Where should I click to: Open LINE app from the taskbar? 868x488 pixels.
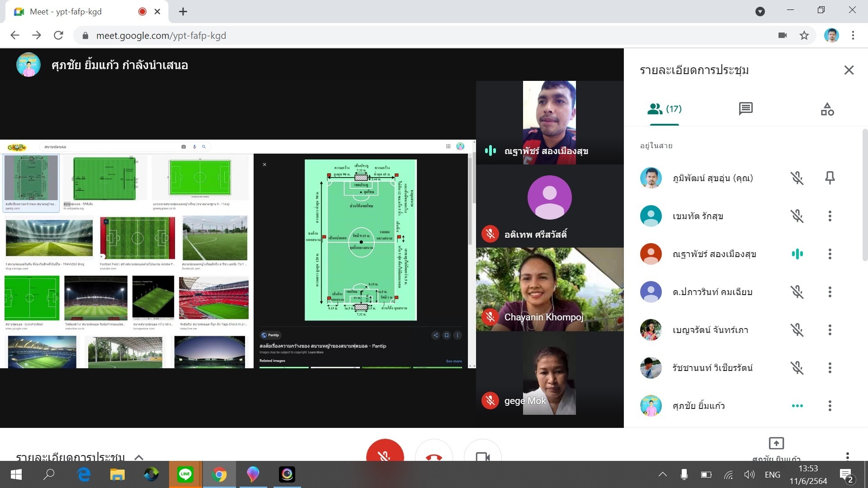coord(185,474)
